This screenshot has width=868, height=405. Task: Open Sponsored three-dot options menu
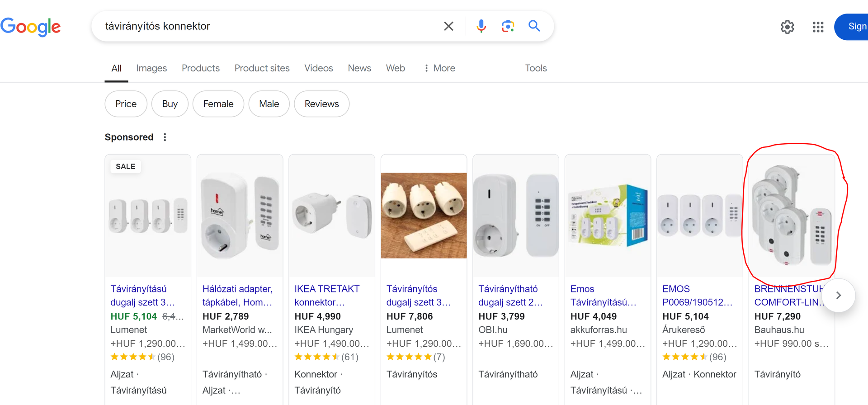[x=165, y=137]
